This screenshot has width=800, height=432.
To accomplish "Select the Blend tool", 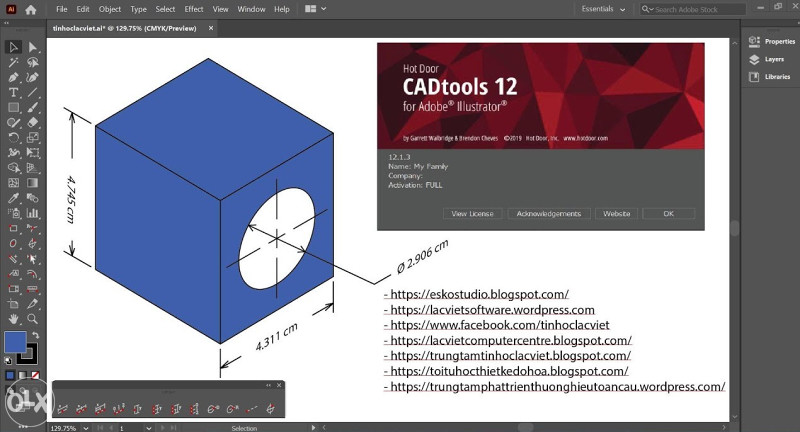I will pos(33,198).
